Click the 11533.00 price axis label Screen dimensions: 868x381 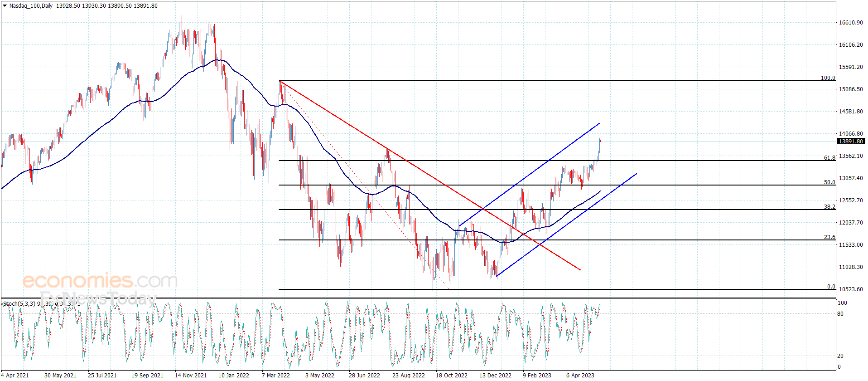pos(851,245)
